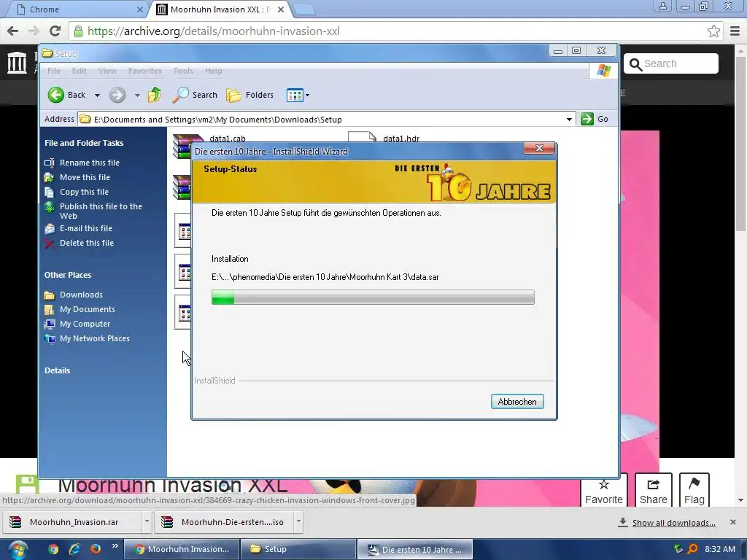Click E-mail this file task
Viewport: 747px width, 560px height.
coord(86,228)
